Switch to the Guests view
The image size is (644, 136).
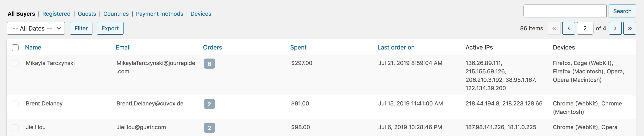(x=87, y=14)
